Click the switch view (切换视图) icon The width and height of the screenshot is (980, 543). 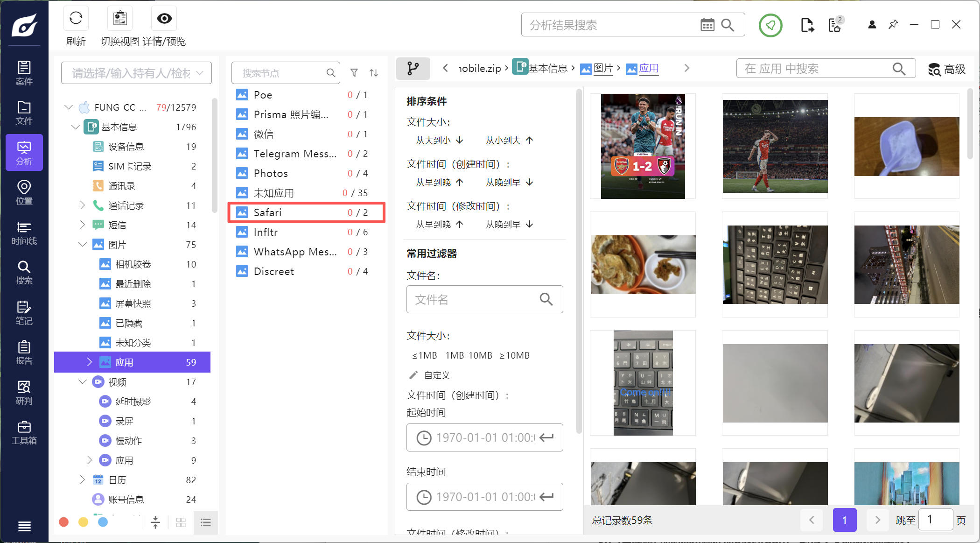tap(120, 19)
